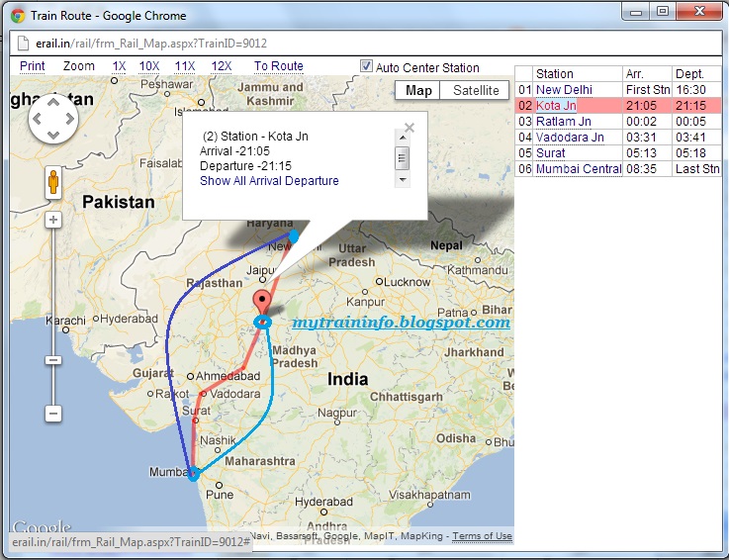
Task: Click the 03:41 departure cell for Vadodara Jn
Action: pos(697,138)
